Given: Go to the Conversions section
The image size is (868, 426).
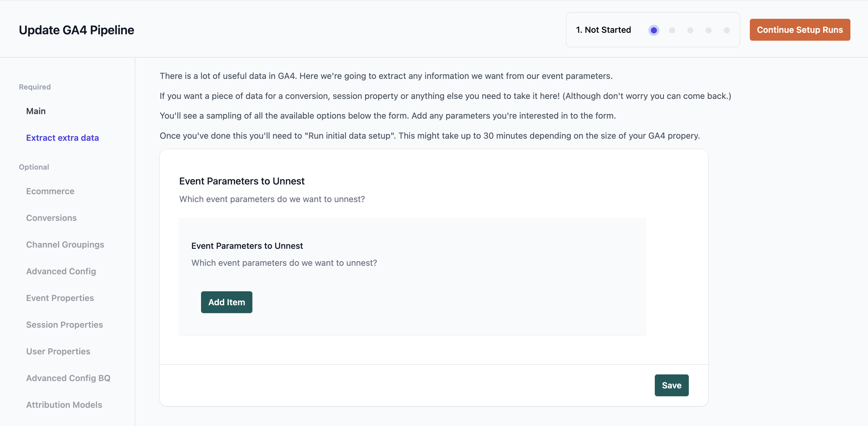Looking at the screenshot, I should (x=52, y=218).
